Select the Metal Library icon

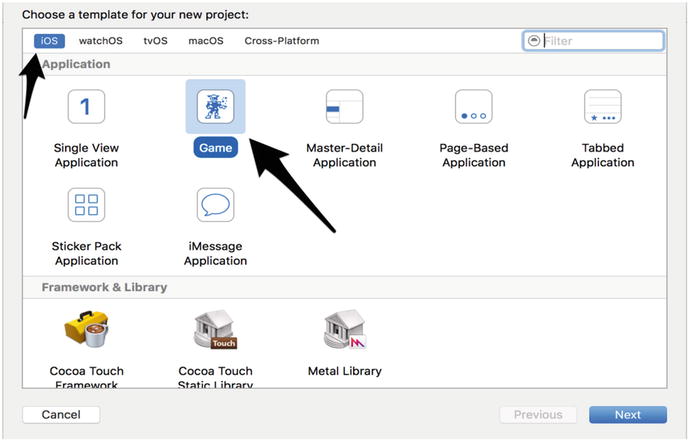coord(345,330)
